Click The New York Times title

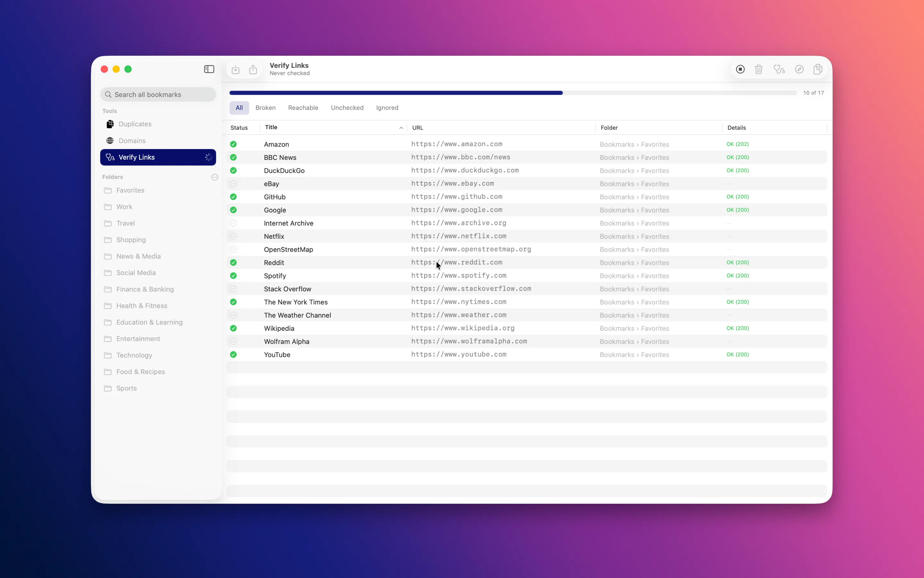coord(295,302)
